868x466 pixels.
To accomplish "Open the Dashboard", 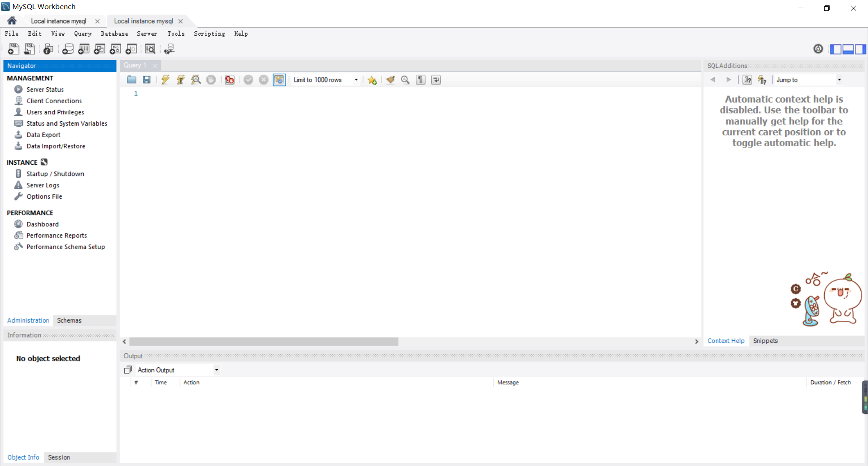I will [x=42, y=224].
